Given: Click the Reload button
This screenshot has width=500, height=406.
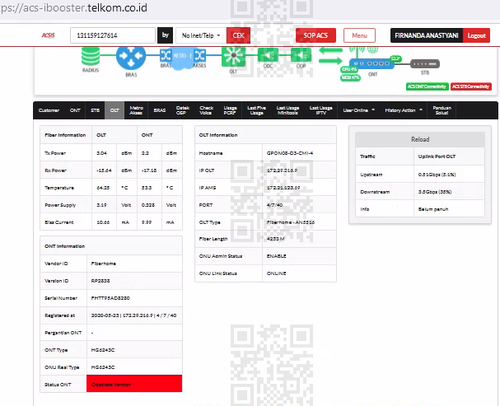Looking at the screenshot, I should click(x=420, y=139).
